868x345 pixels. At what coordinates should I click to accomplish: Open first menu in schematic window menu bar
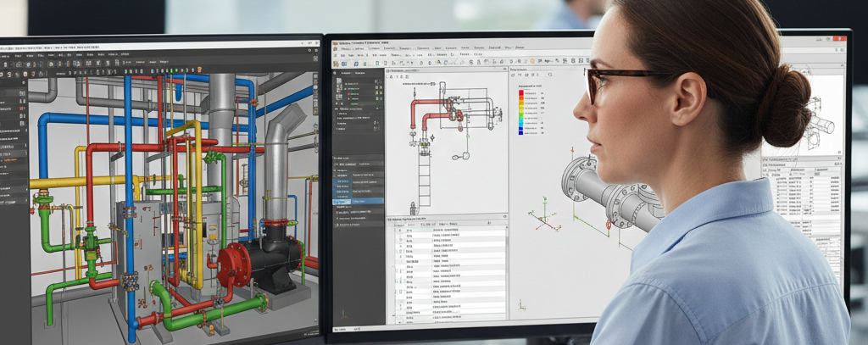[353, 48]
